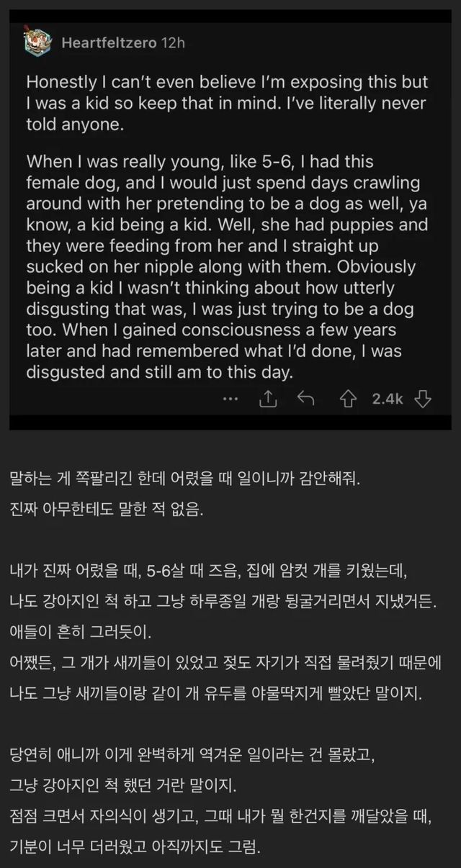Open the three-dot more options menu

(230, 398)
